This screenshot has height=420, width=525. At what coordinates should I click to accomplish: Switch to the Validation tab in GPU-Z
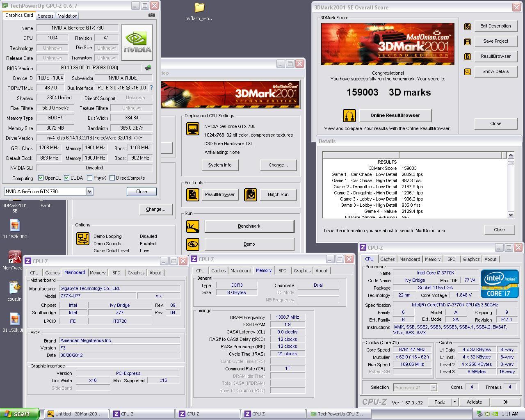tap(68, 16)
